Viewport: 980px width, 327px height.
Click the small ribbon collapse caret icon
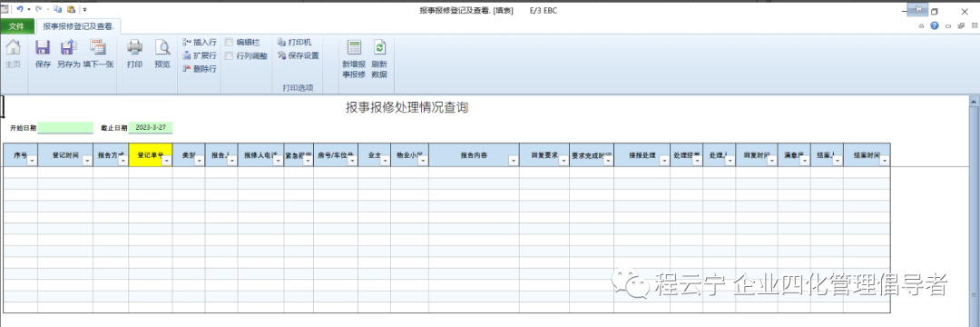(x=921, y=25)
